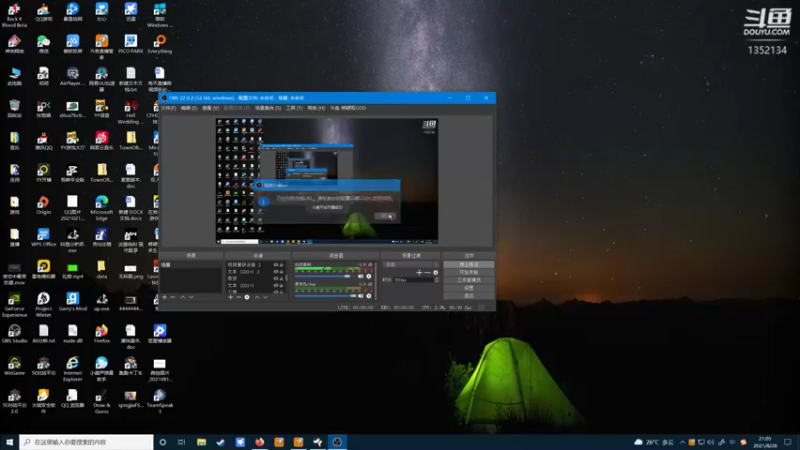This screenshot has height=450, width=800.
Task: Open Garry's Mod desktop shortcut
Action: (72, 302)
